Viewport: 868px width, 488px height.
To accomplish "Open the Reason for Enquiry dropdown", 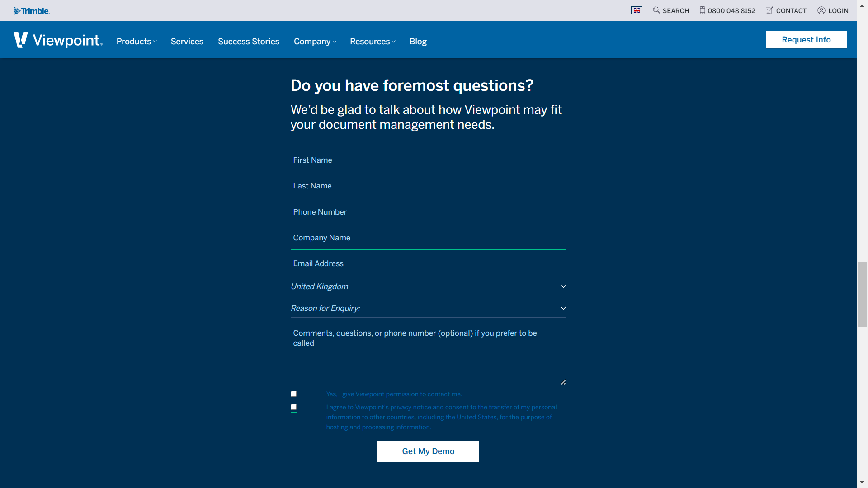I will (428, 308).
